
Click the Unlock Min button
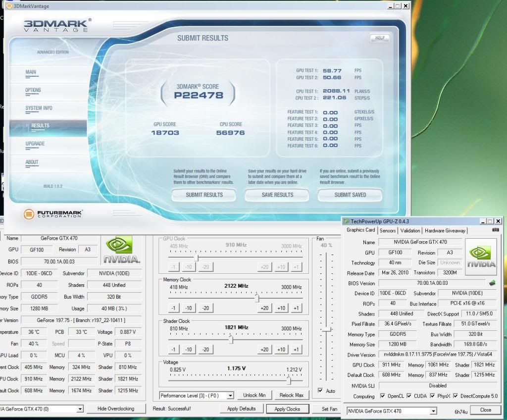coord(254,395)
